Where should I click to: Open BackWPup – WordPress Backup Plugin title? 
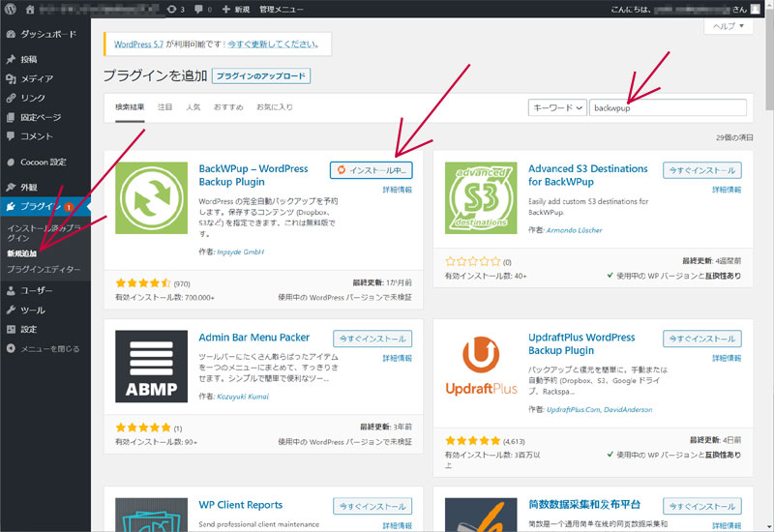tap(253, 175)
